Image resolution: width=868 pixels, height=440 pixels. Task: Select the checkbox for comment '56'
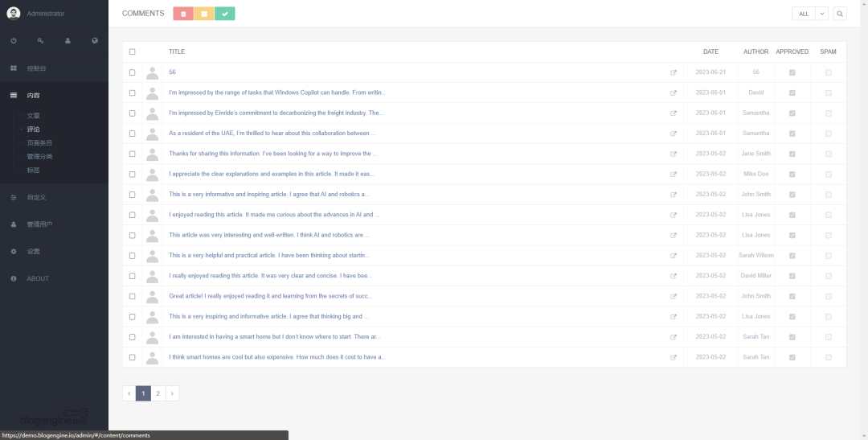[x=132, y=72]
